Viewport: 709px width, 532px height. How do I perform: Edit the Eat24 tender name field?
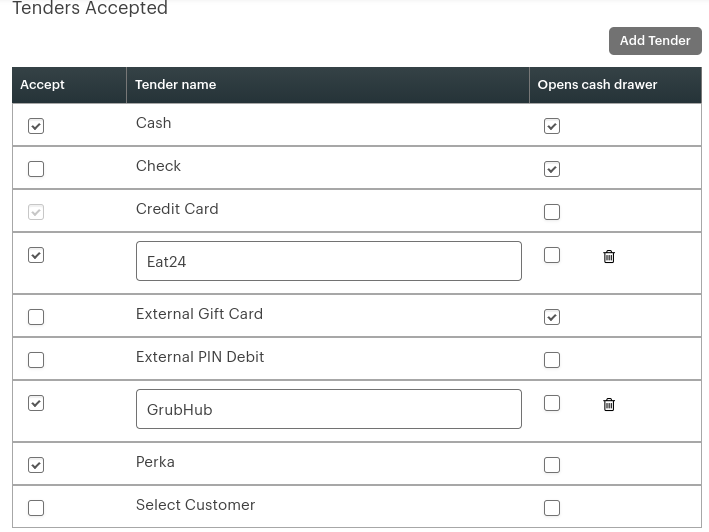click(x=329, y=261)
